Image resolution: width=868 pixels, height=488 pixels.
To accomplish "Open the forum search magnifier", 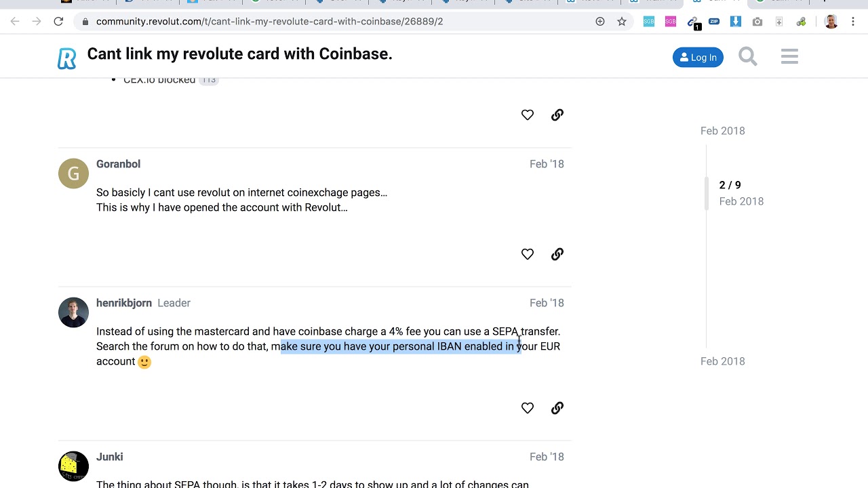I will coord(747,56).
